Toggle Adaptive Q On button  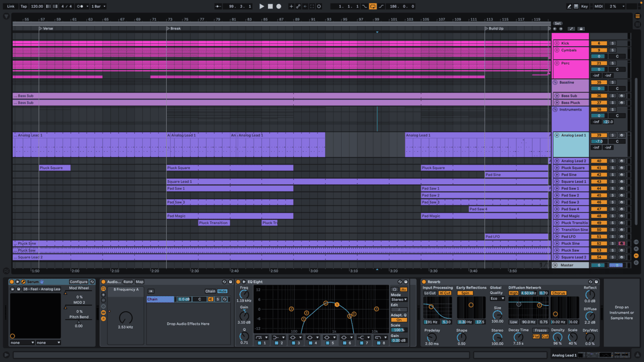tap(399, 320)
